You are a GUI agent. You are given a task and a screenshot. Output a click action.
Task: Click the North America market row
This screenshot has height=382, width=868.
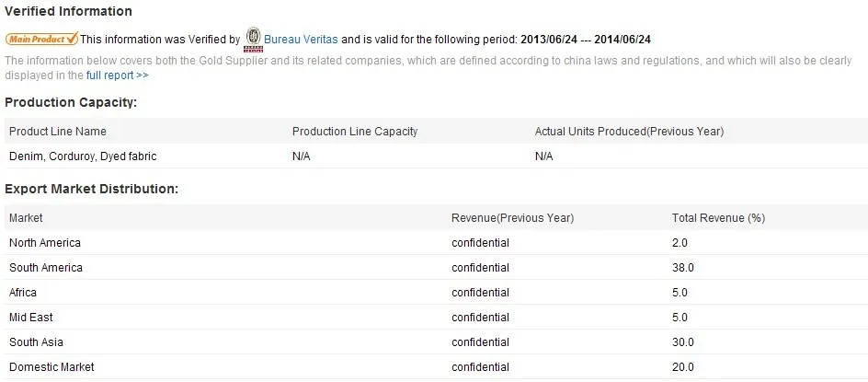pyautogui.click(x=45, y=243)
